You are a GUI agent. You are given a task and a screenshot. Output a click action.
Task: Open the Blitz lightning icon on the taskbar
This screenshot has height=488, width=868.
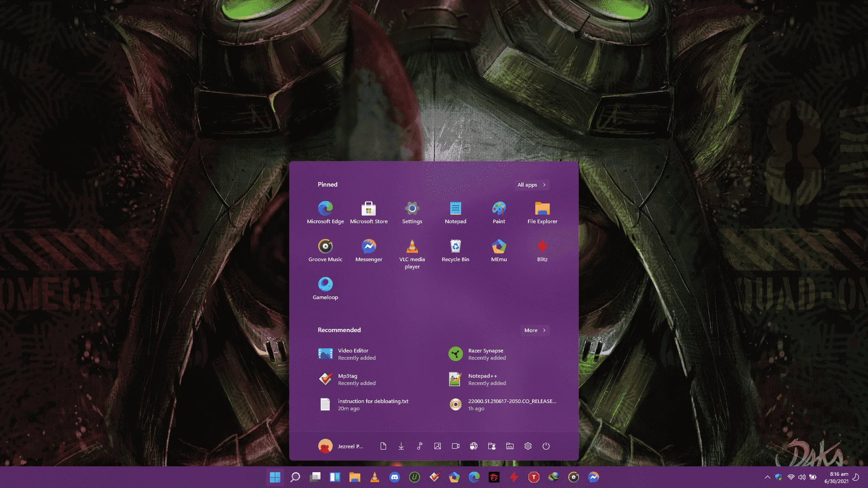pos(514,477)
